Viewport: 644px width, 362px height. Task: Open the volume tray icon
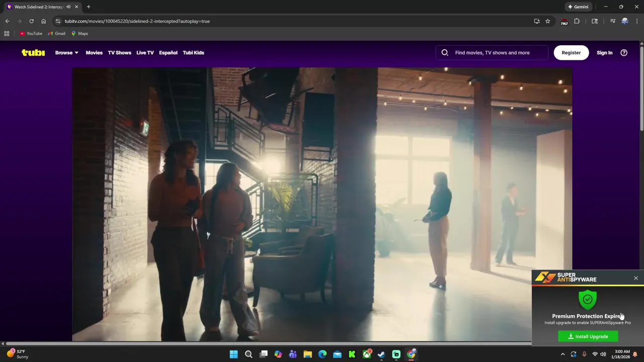pos(603,354)
